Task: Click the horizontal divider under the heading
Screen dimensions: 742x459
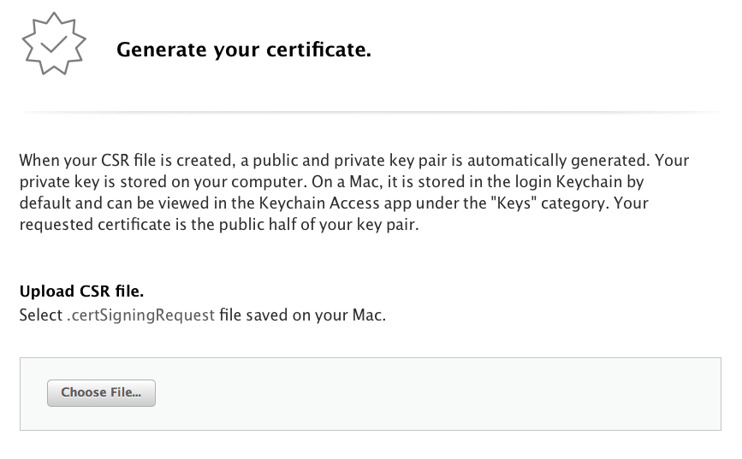Action: point(370,112)
